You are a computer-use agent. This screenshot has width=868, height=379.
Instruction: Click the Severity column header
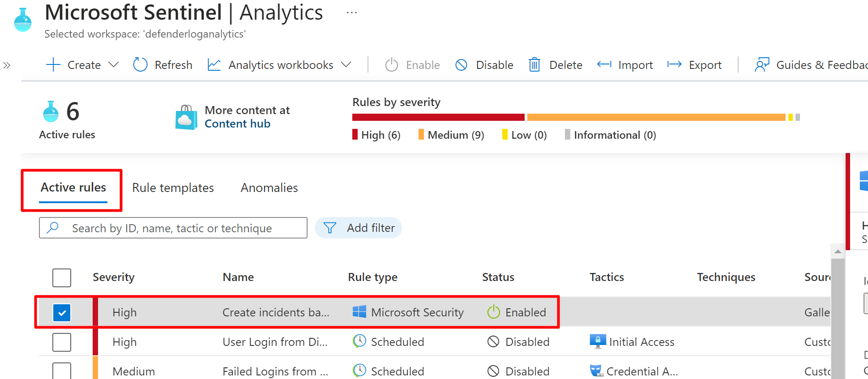click(113, 277)
